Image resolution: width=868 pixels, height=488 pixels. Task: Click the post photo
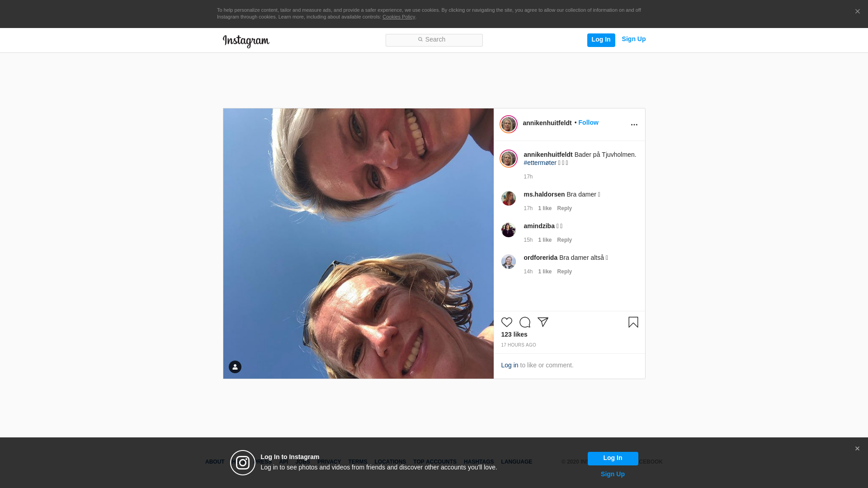coord(358,244)
